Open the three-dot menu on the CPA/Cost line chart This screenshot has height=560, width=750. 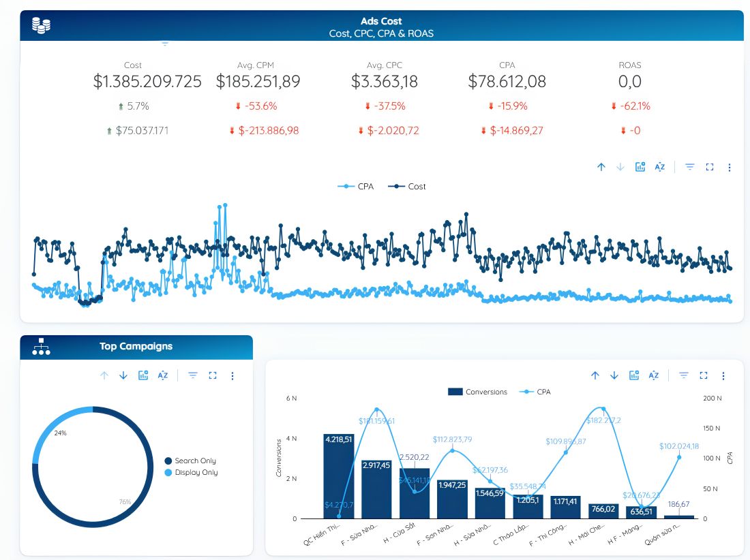[730, 167]
